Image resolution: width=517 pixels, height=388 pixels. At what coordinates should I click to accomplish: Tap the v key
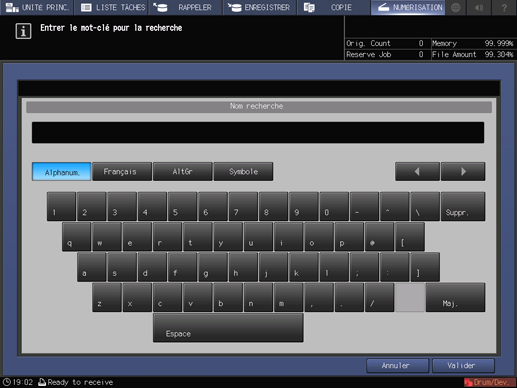click(x=198, y=297)
